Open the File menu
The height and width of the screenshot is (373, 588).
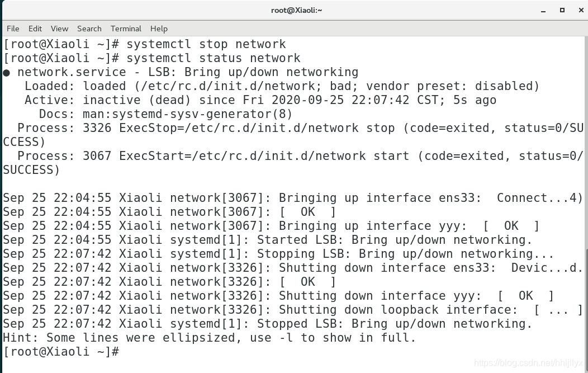pyautogui.click(x=12, y=29)
